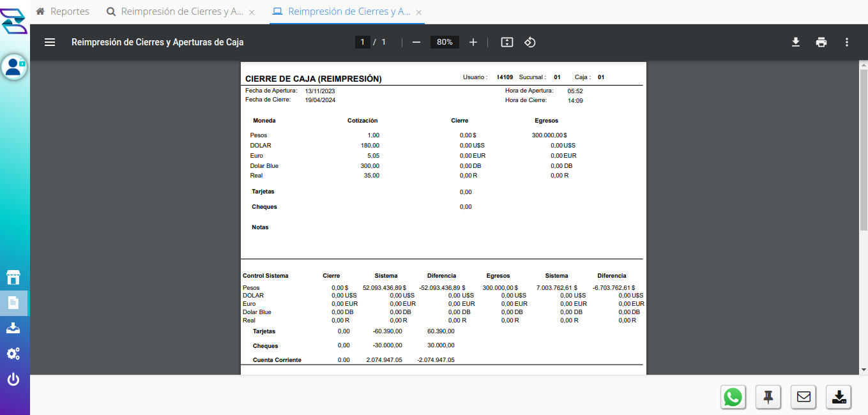The width and height of the screenshot is (868, 415).
Task: Click the sistema value 7.003.762,61
Action: pyautogui.click(x=556, y=288)
